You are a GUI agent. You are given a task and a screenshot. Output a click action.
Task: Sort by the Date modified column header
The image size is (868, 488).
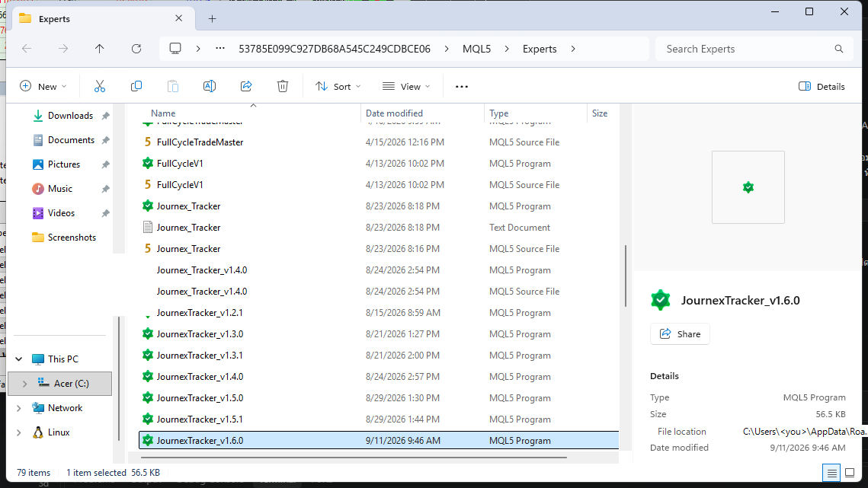(x=394, y=113)
